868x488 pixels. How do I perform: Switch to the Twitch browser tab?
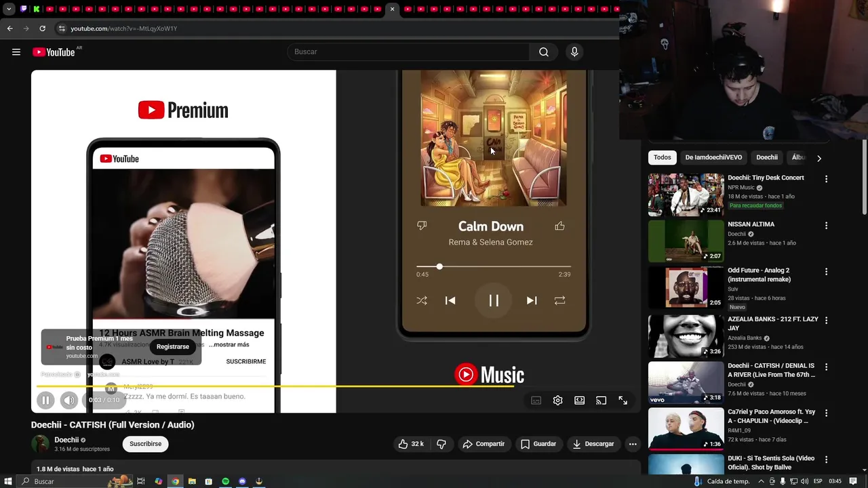24,9
